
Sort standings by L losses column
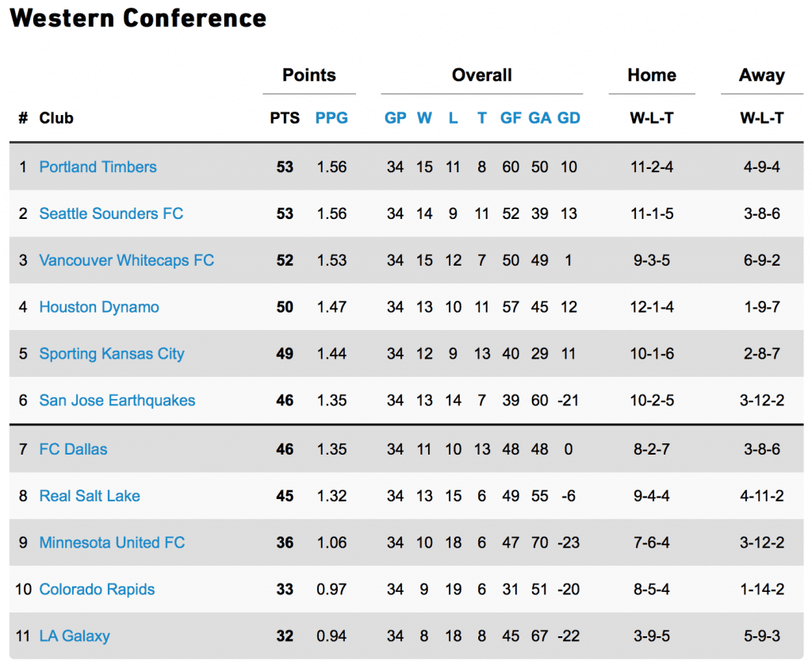coord(453,117)
